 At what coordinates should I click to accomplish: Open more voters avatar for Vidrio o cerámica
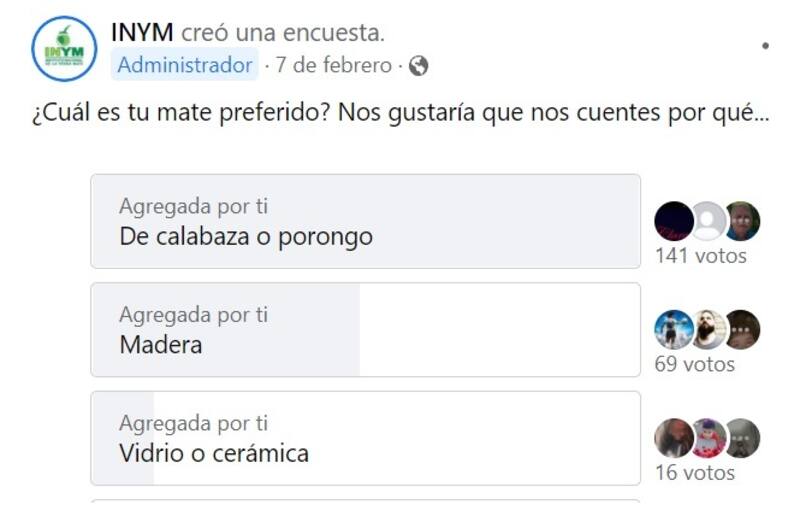point(742,438)
